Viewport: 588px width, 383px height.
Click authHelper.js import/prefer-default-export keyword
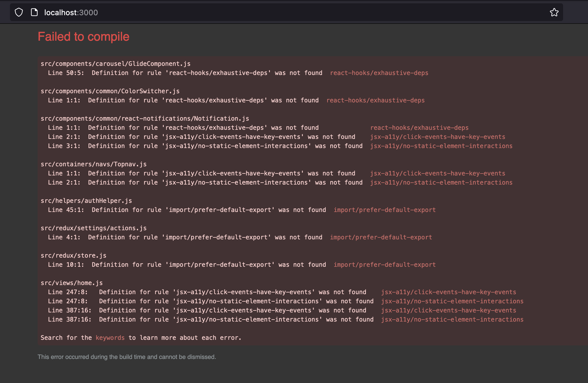(384, 210)
